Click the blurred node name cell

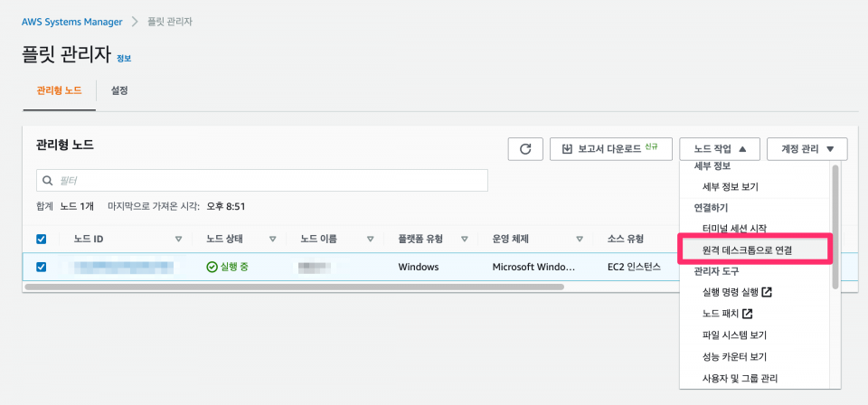pyautogui.click(x=315, y=268)
